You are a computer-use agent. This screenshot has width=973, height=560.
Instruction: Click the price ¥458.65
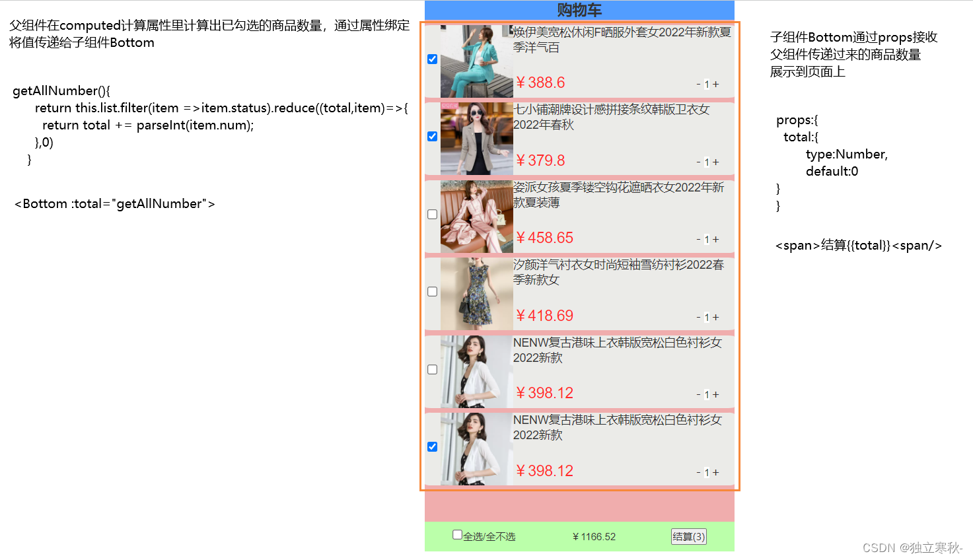544,238
